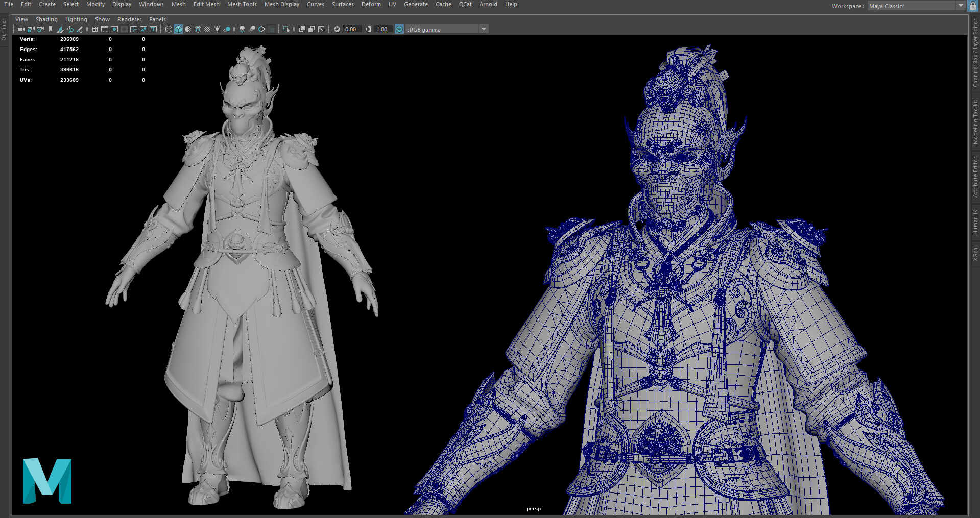Open the panel Renderer menu

[129, 19]
